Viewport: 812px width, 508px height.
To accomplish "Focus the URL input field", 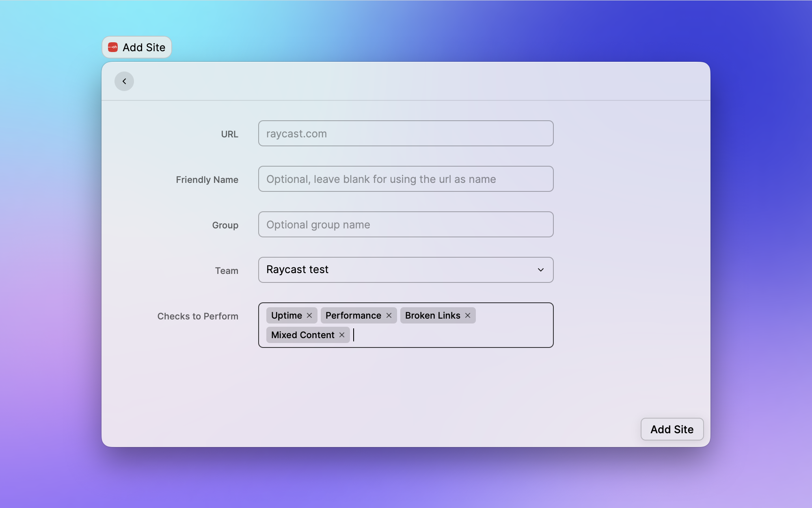I will (x=406, y=133).
